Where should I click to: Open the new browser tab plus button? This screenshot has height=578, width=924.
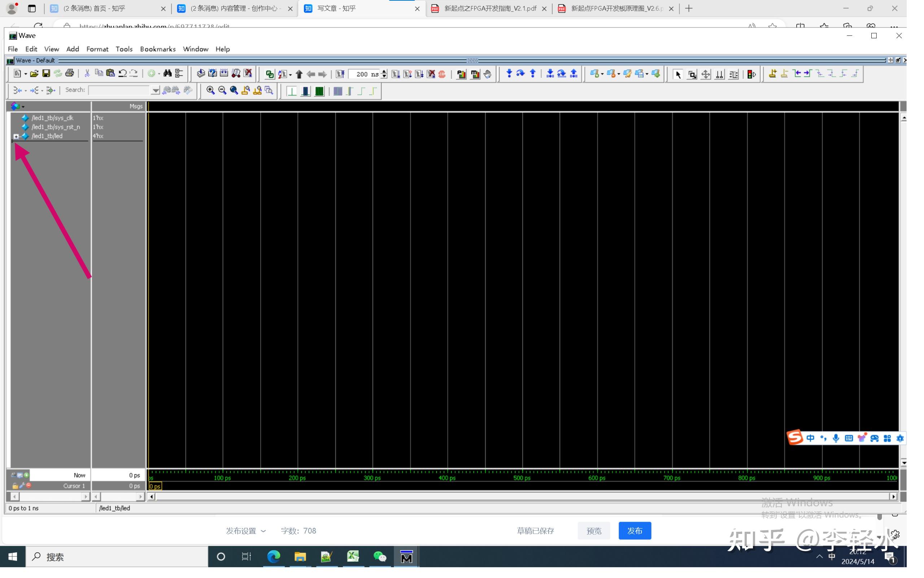tap(688, 8)
